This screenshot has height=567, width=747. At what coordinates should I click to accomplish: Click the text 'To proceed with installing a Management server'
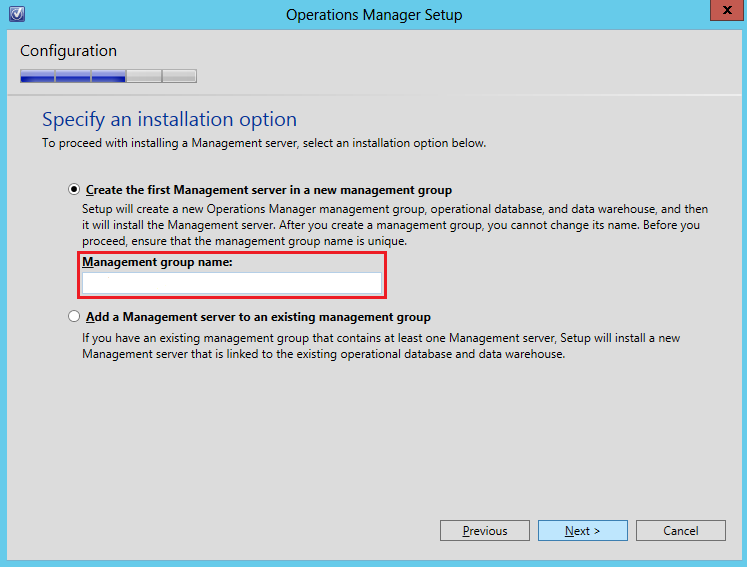click(x=171, y=143)
